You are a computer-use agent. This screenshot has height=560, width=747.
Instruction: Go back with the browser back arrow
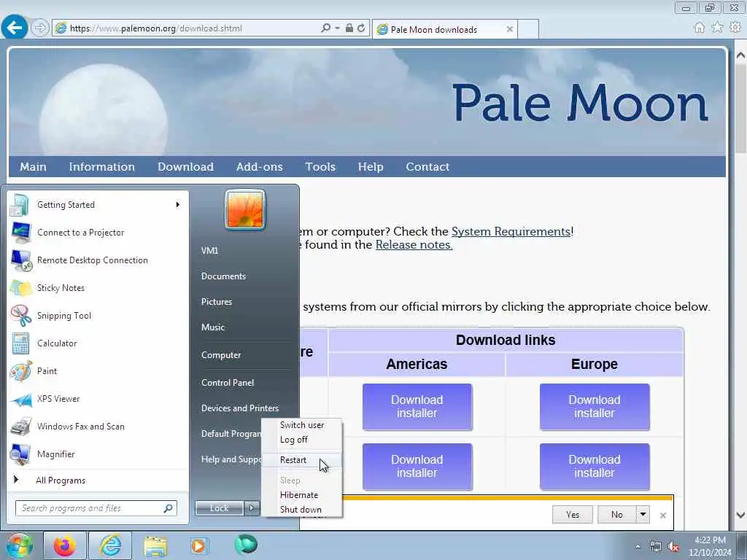(x=15, y=27)
